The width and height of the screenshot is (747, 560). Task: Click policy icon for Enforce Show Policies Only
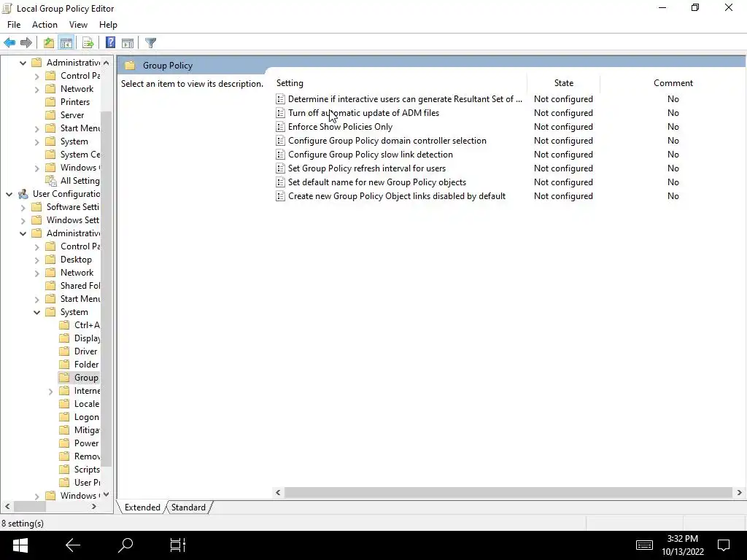pyautogui.click(x=281, y=127)
